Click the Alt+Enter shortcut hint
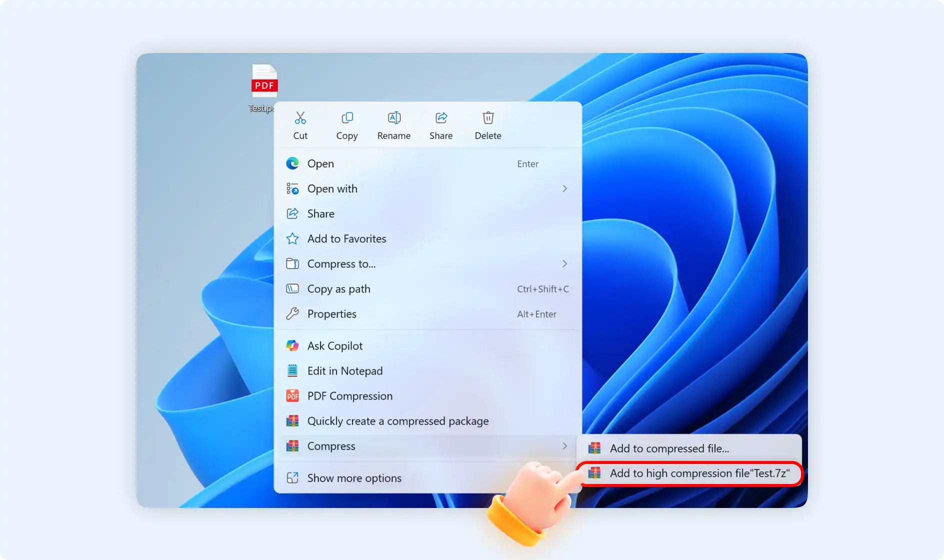 [x=536, y=314]
